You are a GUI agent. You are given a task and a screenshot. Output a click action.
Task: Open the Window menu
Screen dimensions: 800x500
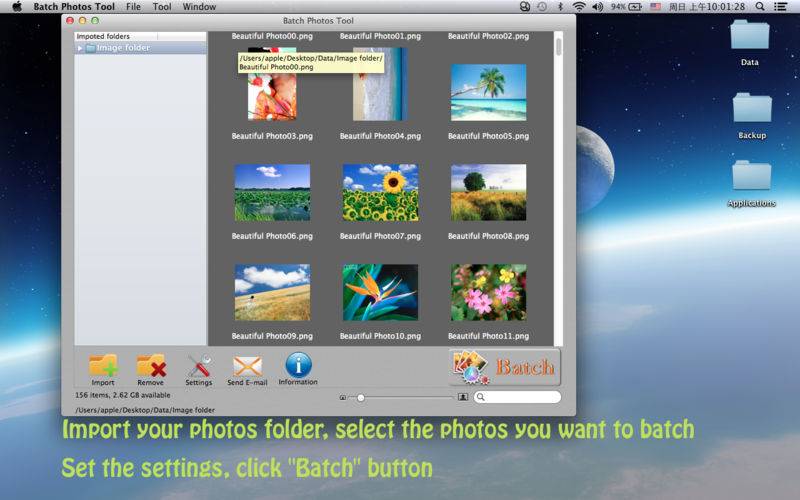point(199,7)
